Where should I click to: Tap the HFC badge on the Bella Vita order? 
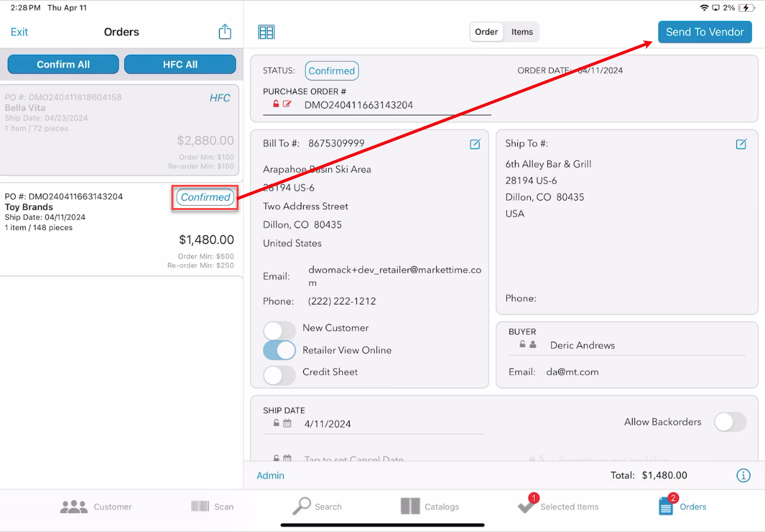point(220,98)
